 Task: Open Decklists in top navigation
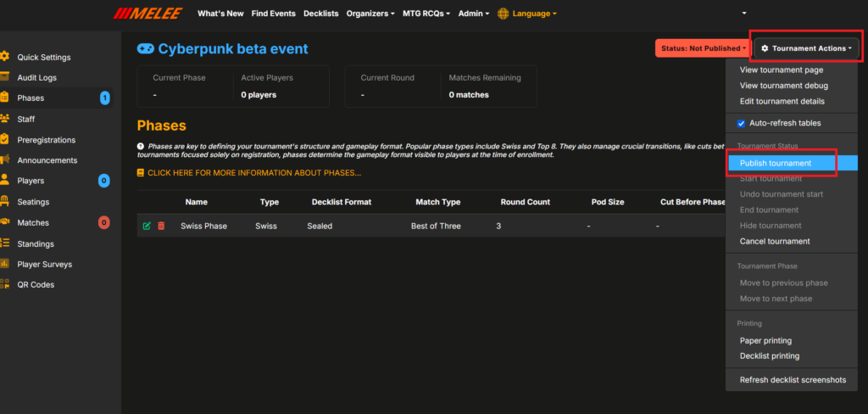[321, 14]
